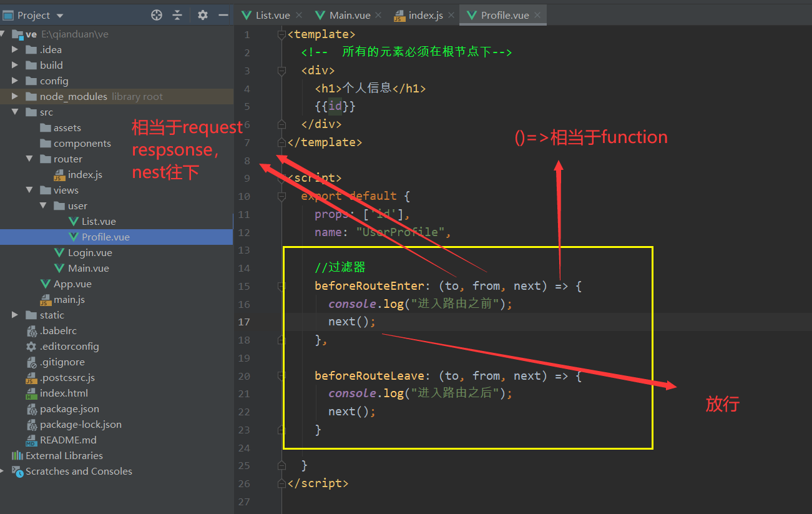Fold beforeRouteLeave block at line 20
Viewport: 812px width, 514px height.
click(x=281, y=376)
